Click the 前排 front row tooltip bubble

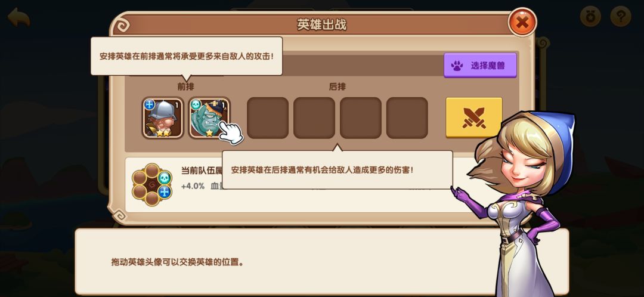tap(187, 56)
